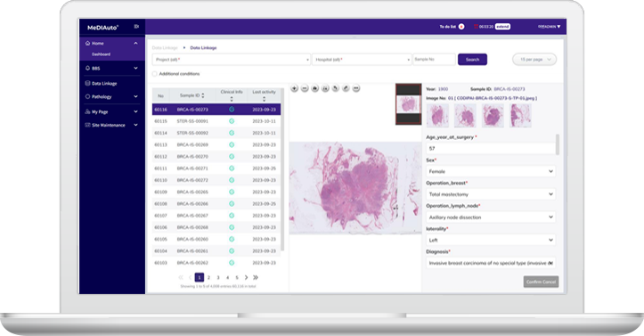Select first slide thumbnail in image row

(438, 116)
